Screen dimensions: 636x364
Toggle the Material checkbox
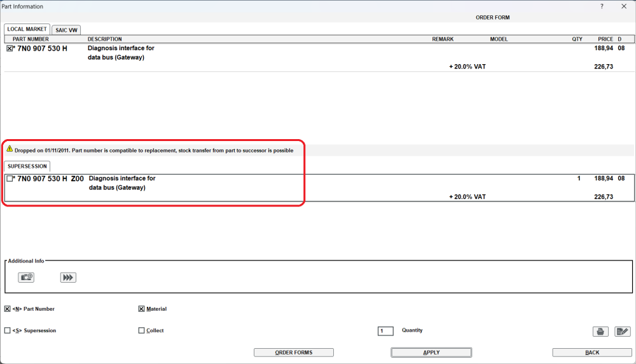[x=141, y=309]
